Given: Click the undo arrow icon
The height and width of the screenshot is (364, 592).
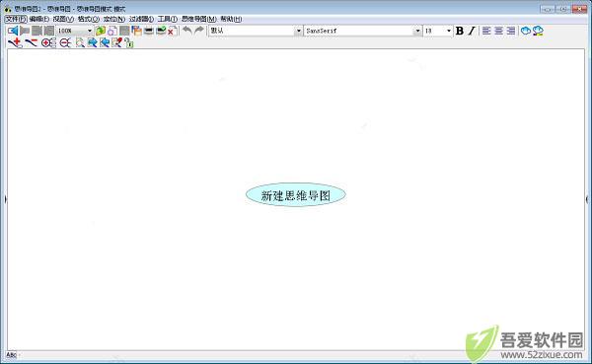Looking at the screenshot, I should click(187, 31).
